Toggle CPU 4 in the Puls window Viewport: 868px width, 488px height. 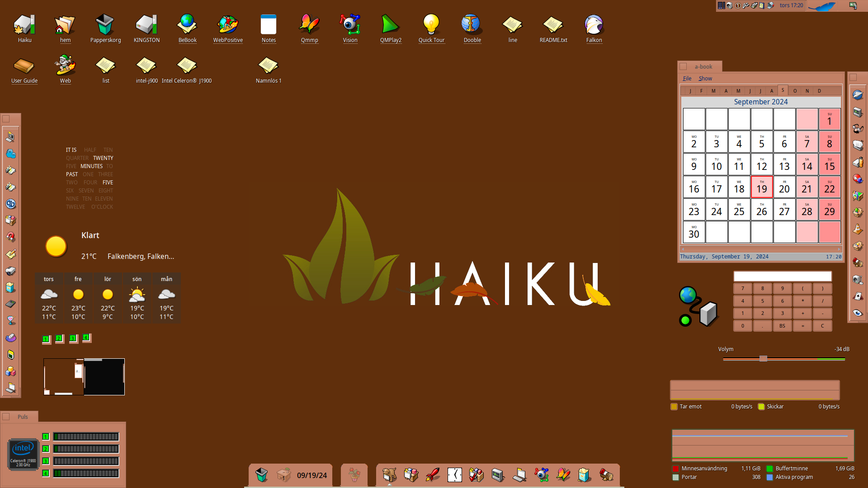[46, 473]
